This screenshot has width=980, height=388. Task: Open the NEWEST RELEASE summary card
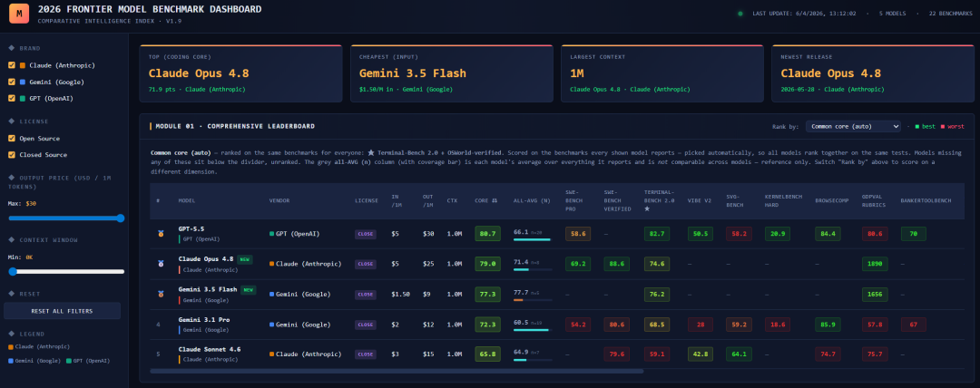click(x=873, y=73)
